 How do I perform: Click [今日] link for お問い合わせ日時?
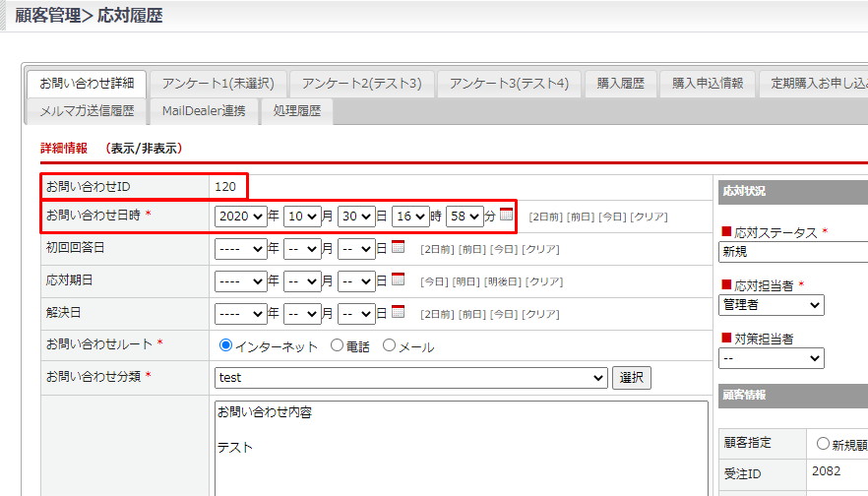click(612, 217)
